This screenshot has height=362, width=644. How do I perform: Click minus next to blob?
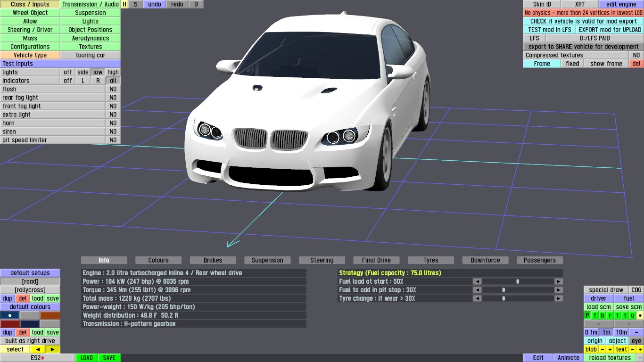click(603, 349)
